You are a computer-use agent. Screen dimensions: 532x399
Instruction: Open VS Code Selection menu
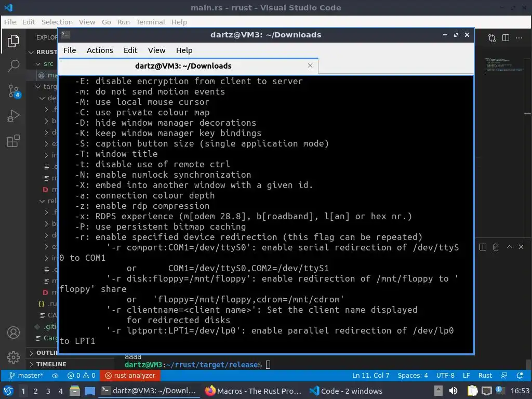coord(57,22)
